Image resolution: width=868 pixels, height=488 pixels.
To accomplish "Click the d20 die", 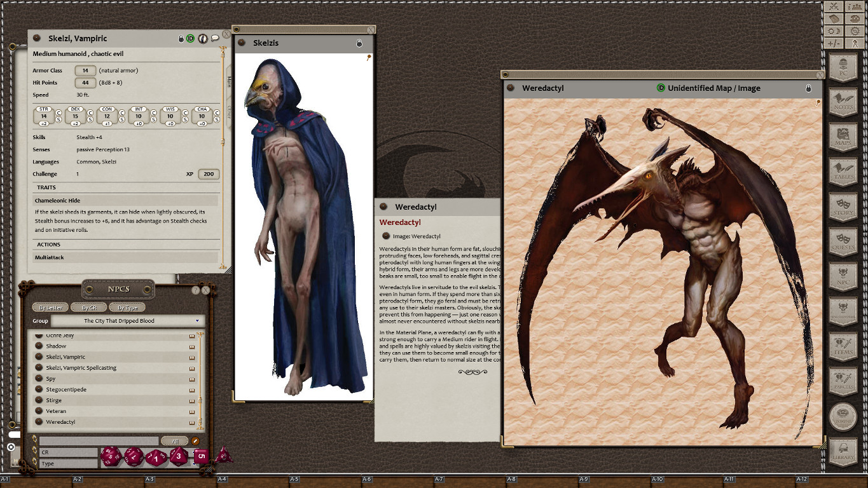I will point(111,456).
